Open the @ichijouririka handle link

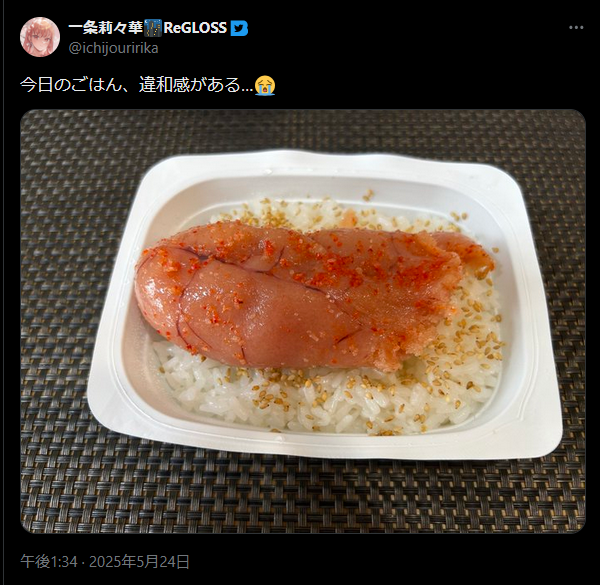(x=113, y=48)
